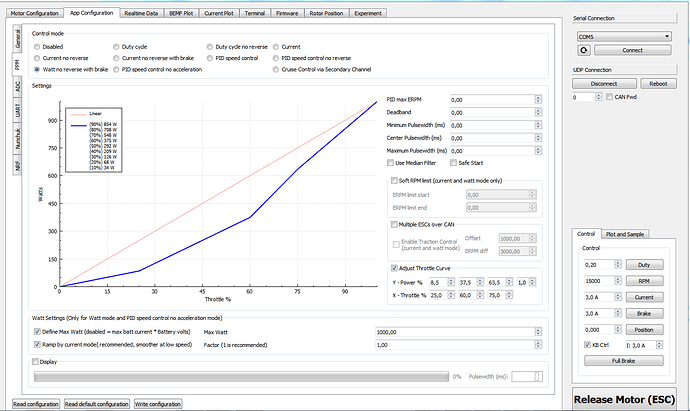Click the Deadband field stepper arrows

click(539, 112)
